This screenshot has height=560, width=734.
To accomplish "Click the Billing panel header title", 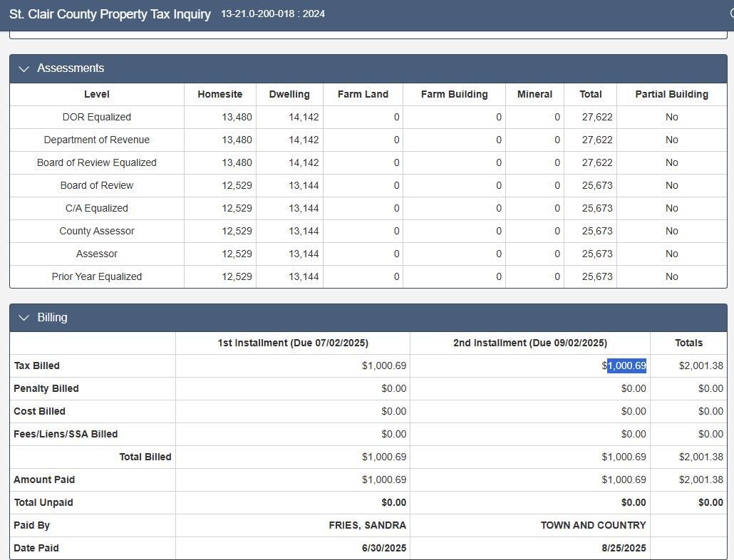I will point(52,318).
